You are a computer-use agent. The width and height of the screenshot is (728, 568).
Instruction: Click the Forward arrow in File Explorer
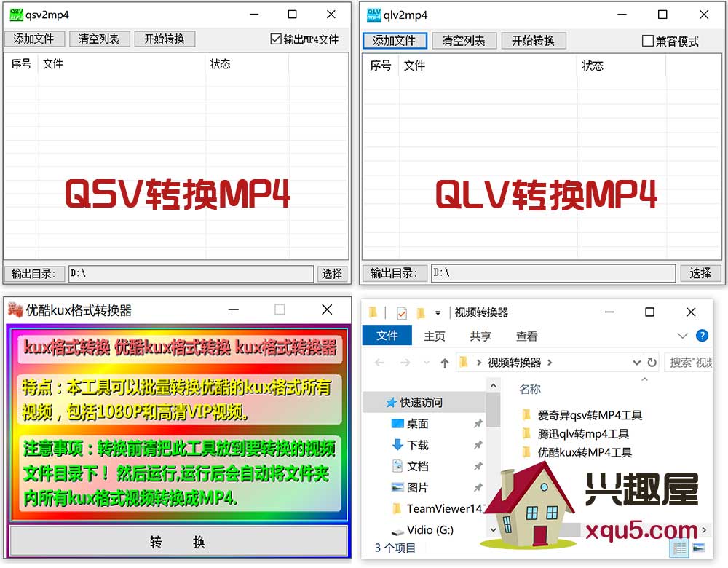click(405, 362)
